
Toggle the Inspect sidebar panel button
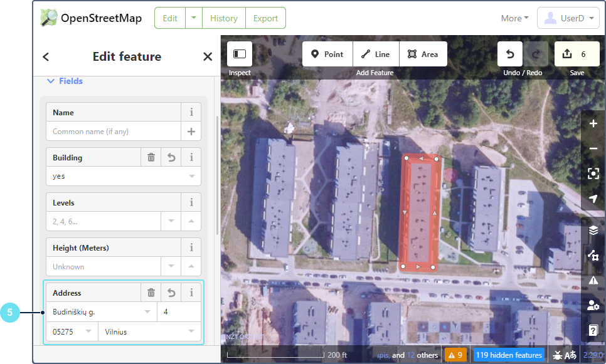[240, 55]
